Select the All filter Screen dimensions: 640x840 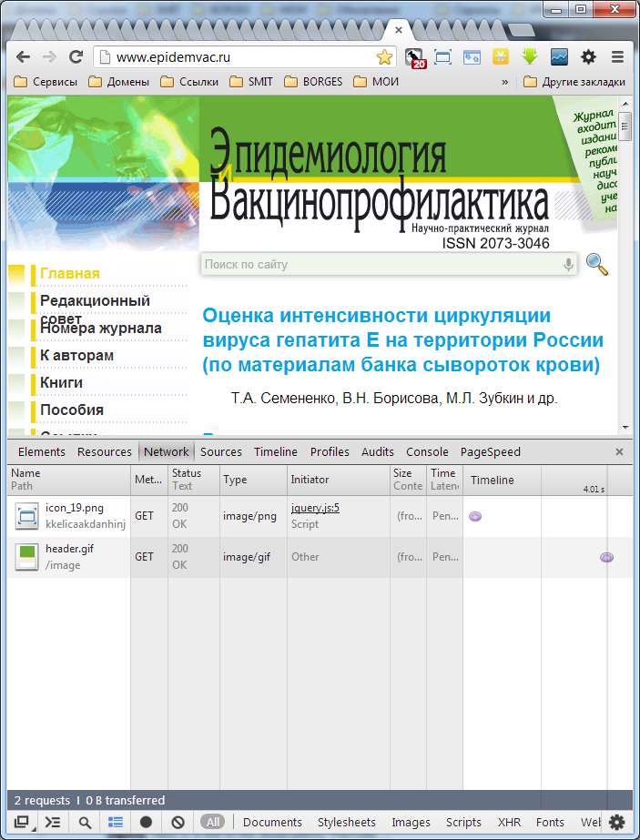[x=213, y=822]
